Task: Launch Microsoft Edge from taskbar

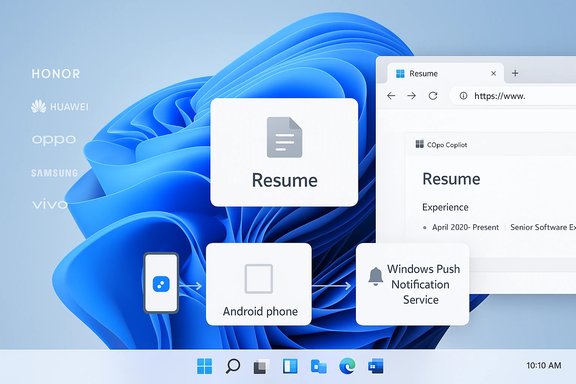Action: (347, 366)
